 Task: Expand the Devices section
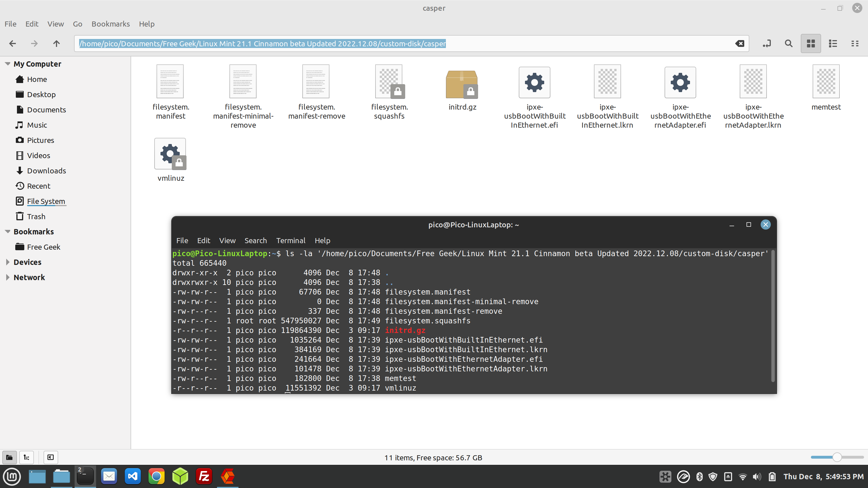(7, 262)
